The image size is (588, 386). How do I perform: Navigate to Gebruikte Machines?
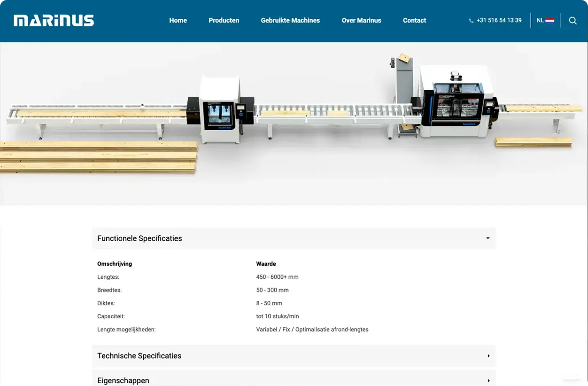290,21
